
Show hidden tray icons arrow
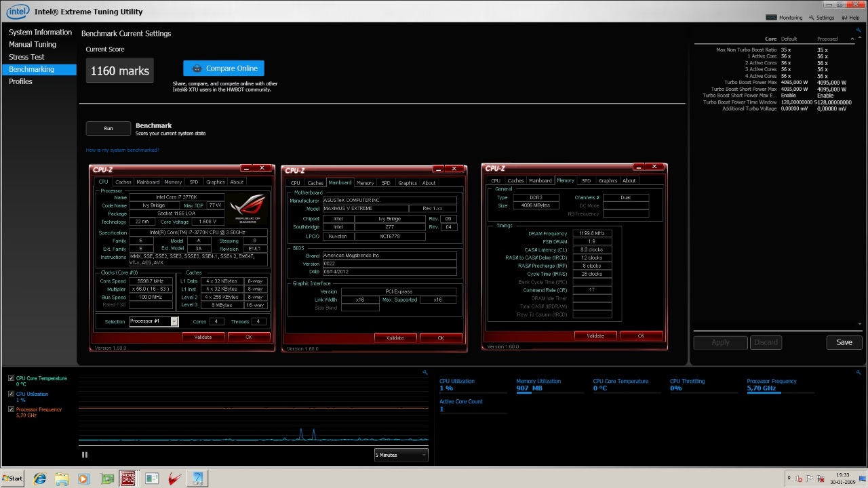click(788, 479)
